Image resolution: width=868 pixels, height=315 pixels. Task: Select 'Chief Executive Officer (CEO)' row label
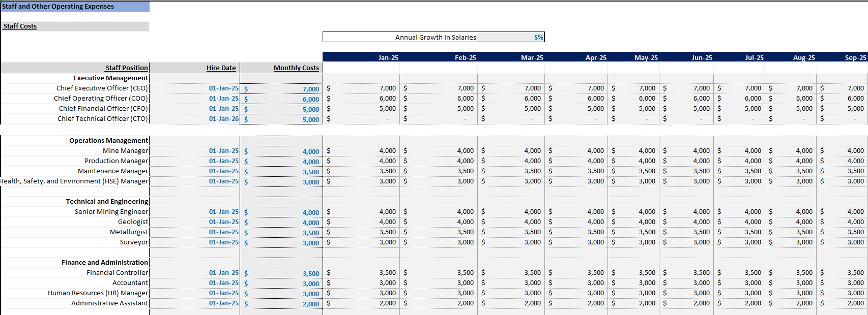click(102, 88)
